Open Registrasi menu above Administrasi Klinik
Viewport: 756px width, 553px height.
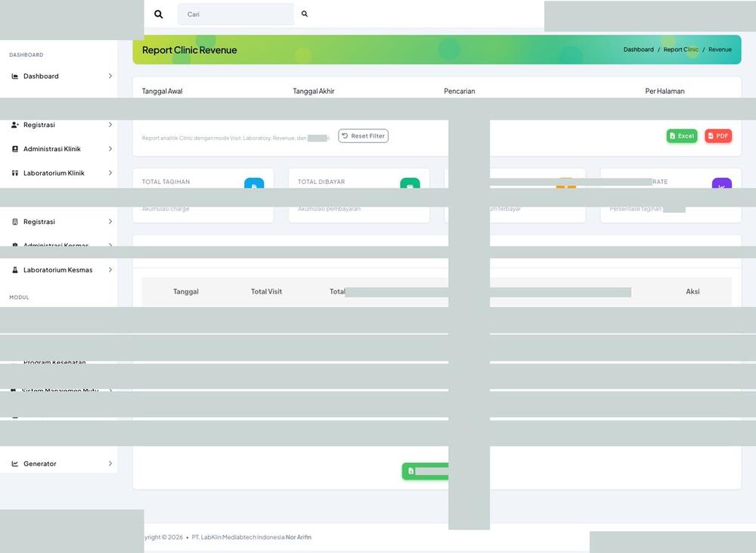(x=59, y=125)
